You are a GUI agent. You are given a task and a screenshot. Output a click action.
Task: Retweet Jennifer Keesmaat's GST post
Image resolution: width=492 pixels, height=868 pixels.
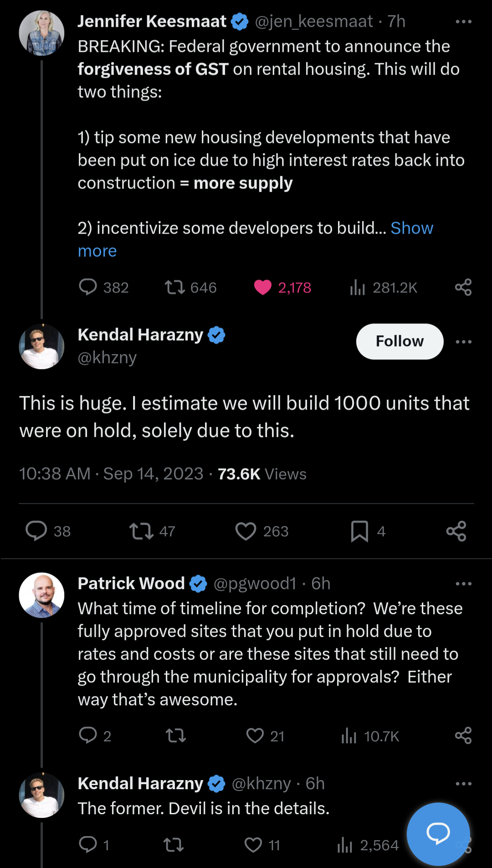click(x=174, y=288)
